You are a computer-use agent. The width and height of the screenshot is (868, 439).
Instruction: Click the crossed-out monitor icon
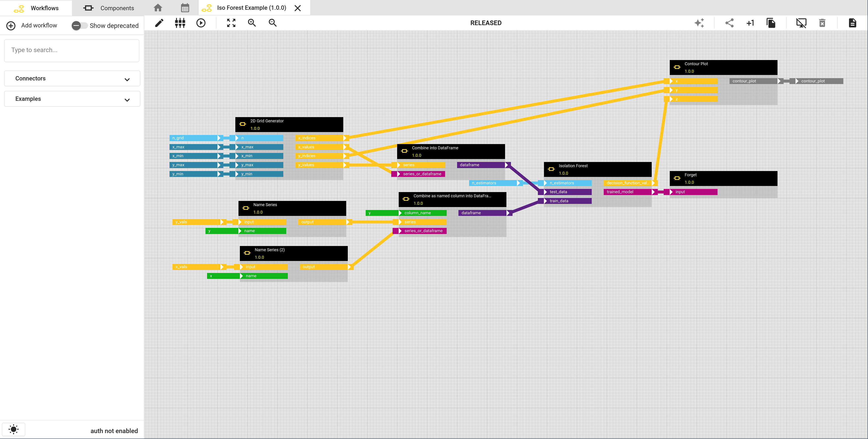801,23
